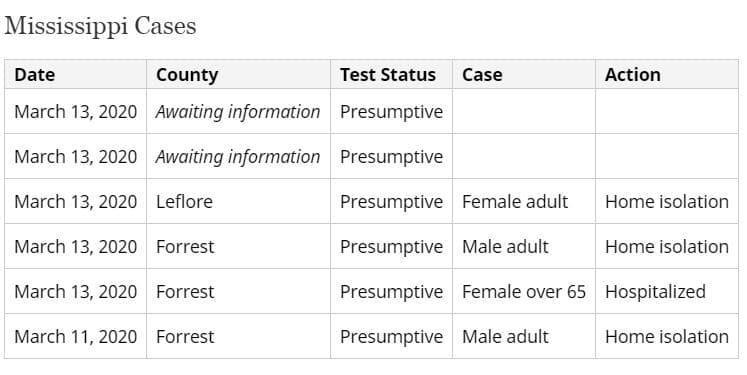747x375 pixels.
Task: Click the second Awaiting information cell
Action: click(x=238, y=156)
